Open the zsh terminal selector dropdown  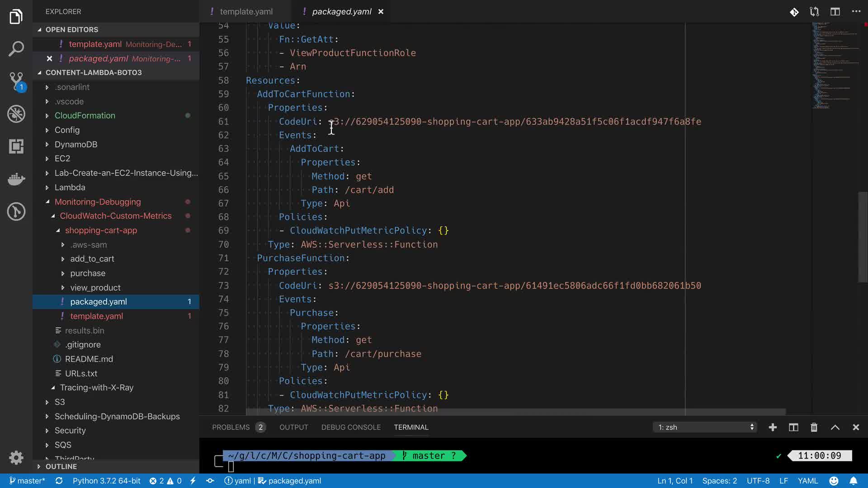704,427
